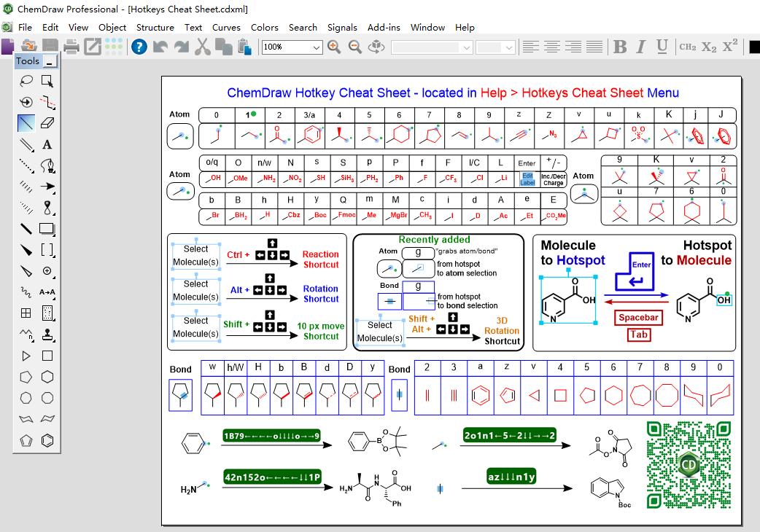This screenshot has width=760, height=532.
Task: Toggle Underline formatting
Action: 662,47
